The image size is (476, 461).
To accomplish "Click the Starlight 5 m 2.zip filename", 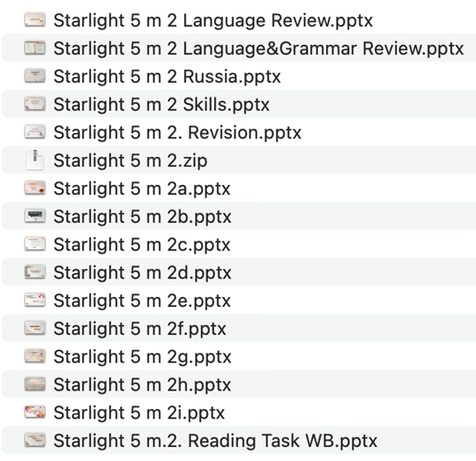I will pos(130,160).
